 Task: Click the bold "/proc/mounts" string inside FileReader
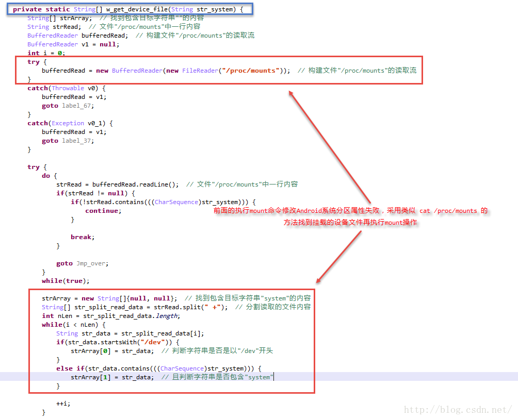[250, 71]
